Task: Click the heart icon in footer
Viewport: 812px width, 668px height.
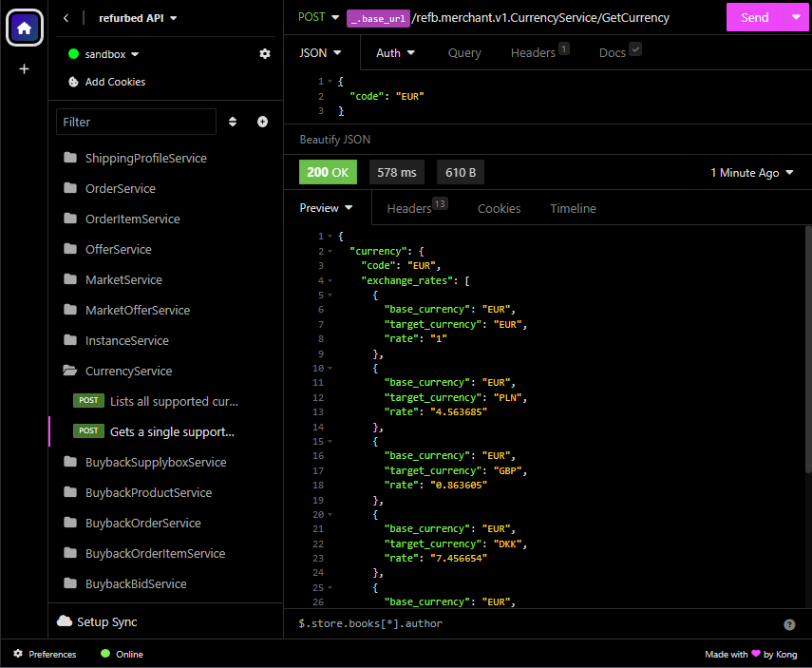Action: 756,654
